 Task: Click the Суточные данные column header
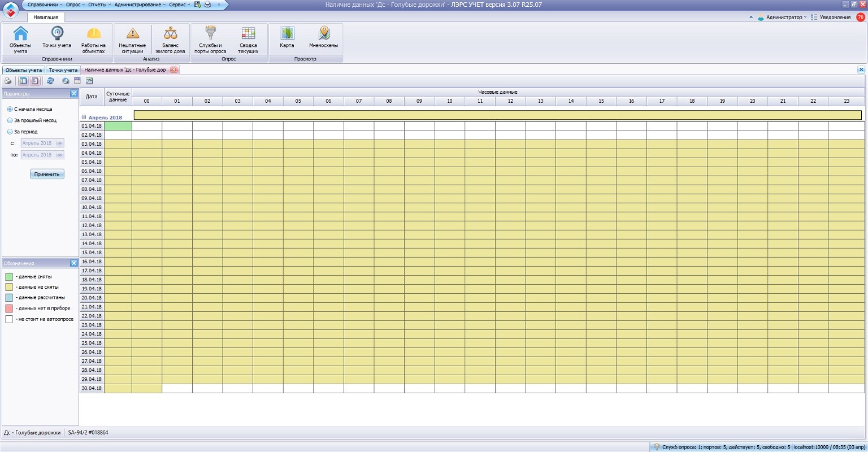tap(118, 97)
